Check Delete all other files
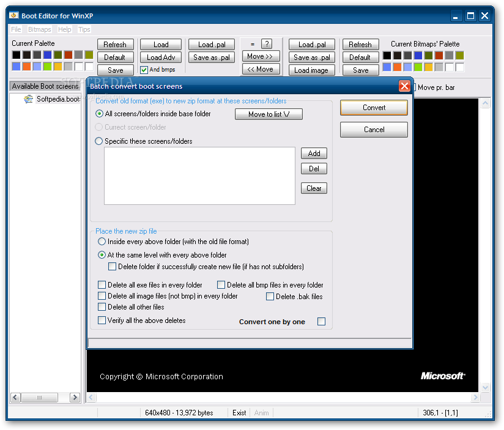This screenshot has height=430, width=504. [x=102, y=306]
